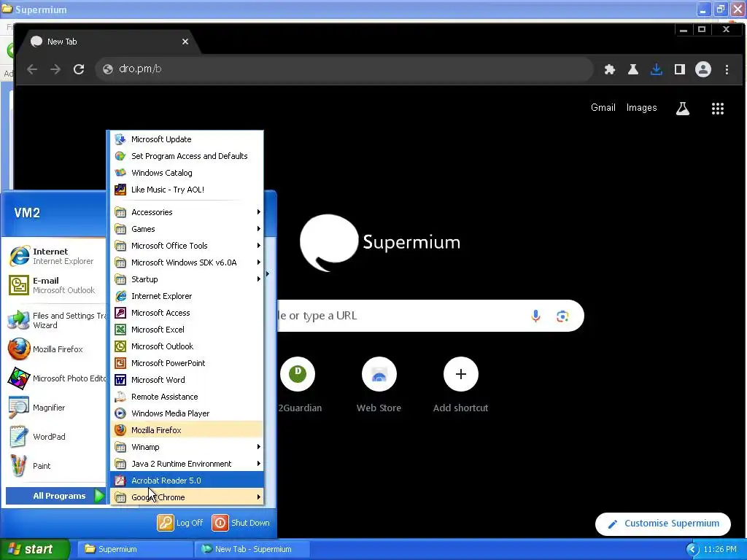Viewport: 747px width, 560px height.
Task: Open the profile avatar icon
Action: pos(703,69)
